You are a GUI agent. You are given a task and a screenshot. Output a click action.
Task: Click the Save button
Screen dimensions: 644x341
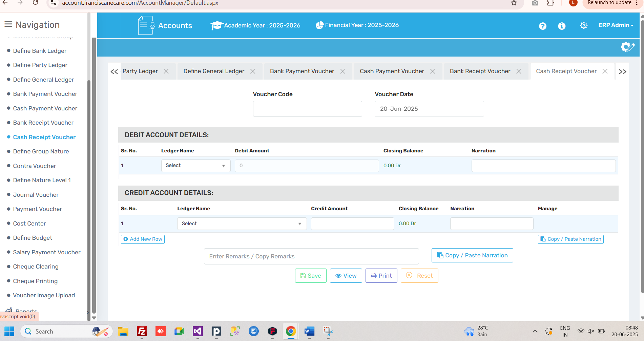coord(311,276)
